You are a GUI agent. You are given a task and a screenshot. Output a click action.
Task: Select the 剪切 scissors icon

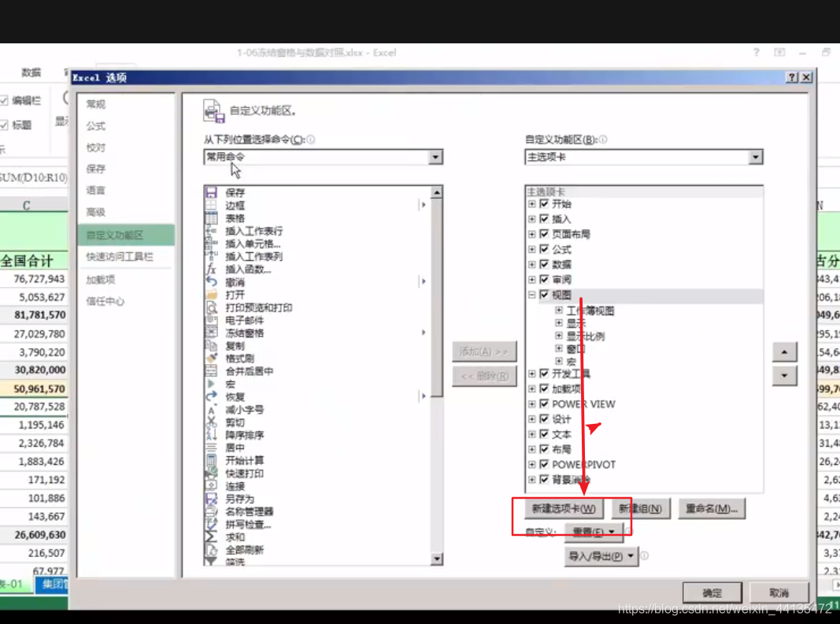(212, 422)
